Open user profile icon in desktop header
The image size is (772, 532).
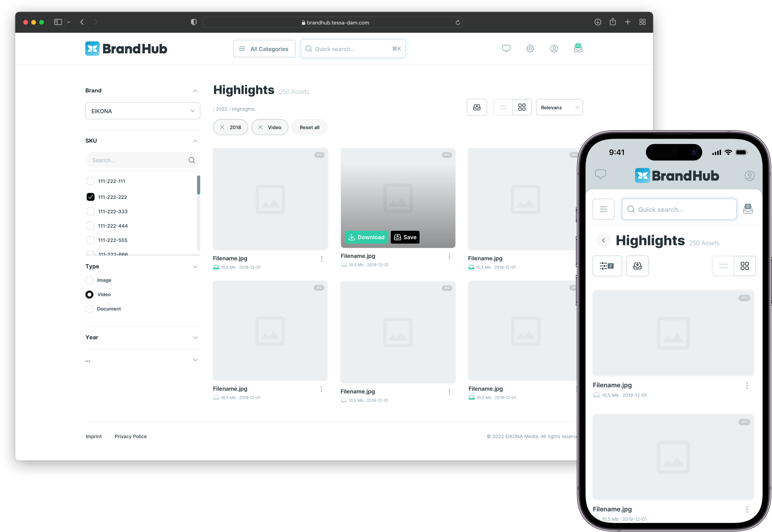click(554, 49)
